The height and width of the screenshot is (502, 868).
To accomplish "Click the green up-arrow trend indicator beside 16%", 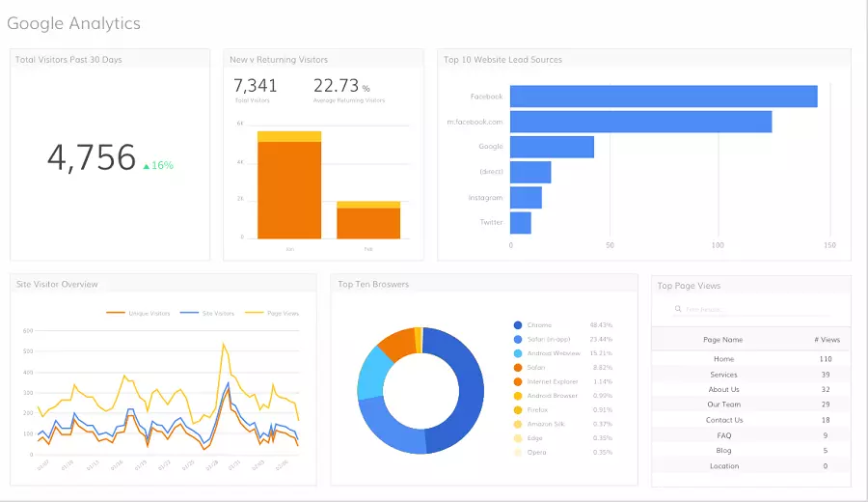I will (147, 166).
